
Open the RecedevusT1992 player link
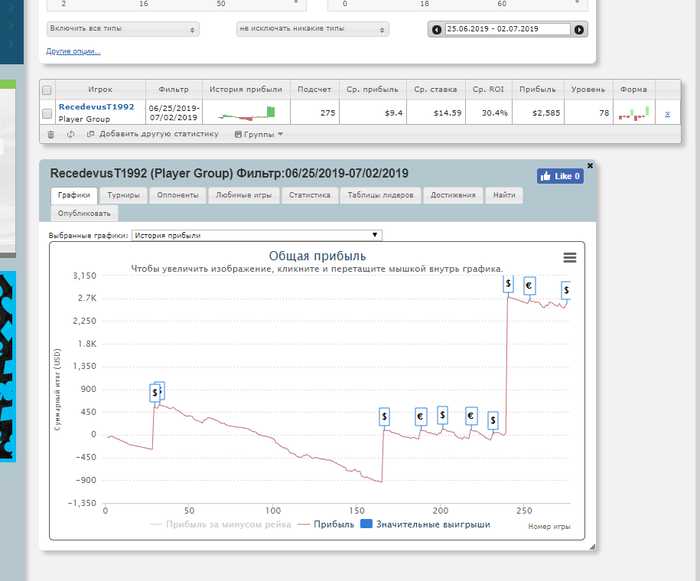96,107
